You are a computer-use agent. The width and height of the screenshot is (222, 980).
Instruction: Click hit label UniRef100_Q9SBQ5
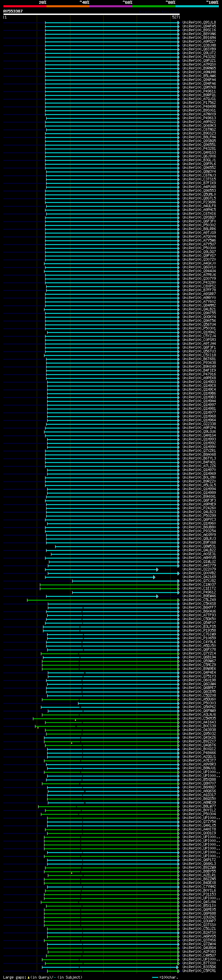[x=199, y=141]
